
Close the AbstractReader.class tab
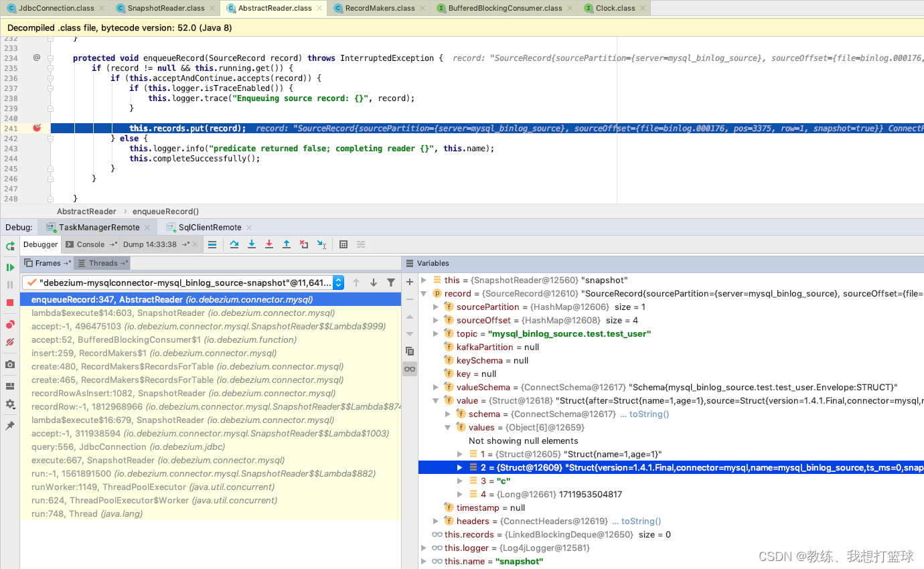[x=319, y=8]
